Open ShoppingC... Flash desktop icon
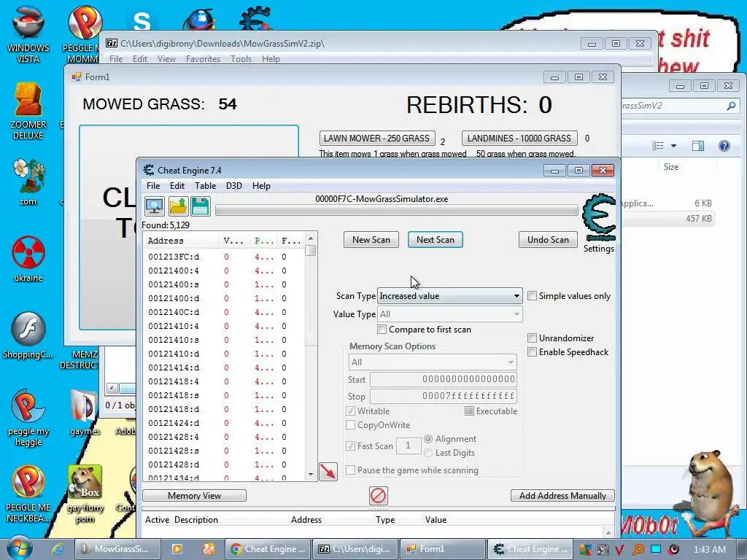Image resolution: width=747 pixels, height=560 pixels. pyautogui.click(x=28, y=335)
